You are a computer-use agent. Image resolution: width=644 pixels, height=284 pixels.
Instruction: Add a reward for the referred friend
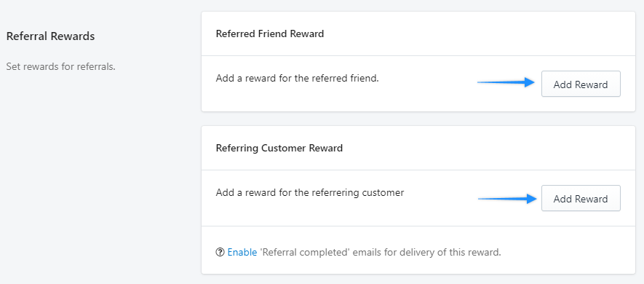(581, 84)
